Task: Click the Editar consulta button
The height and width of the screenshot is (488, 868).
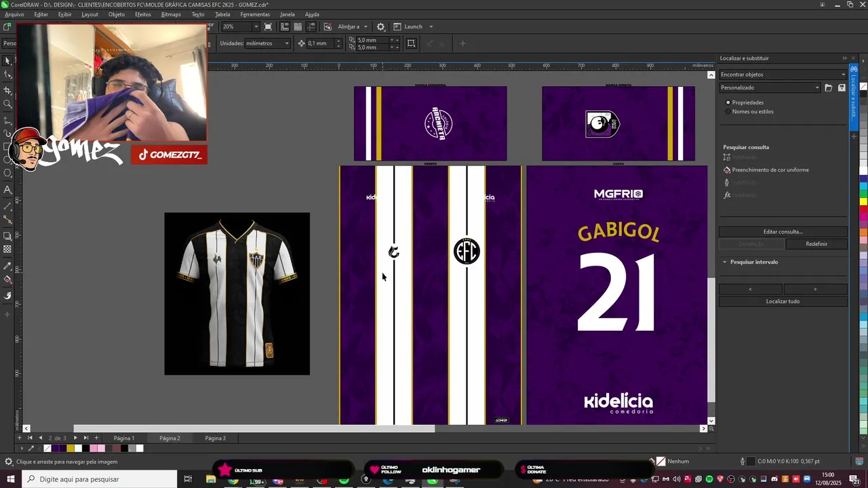Action: [x=783, y=232]
